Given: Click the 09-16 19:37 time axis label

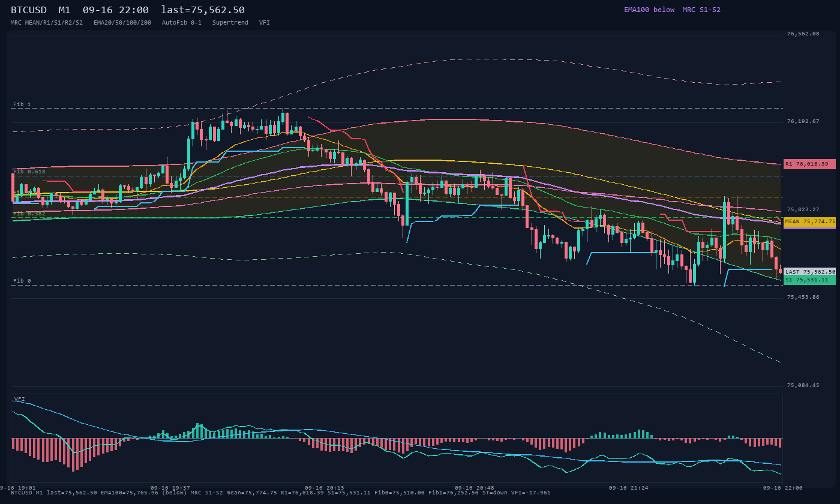Looking at the screenshot, I should [170, 488].
